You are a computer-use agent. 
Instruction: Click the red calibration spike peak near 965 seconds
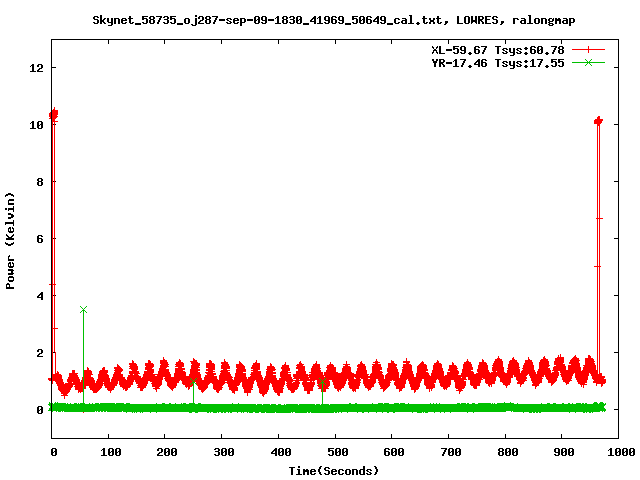pos(598,121)
